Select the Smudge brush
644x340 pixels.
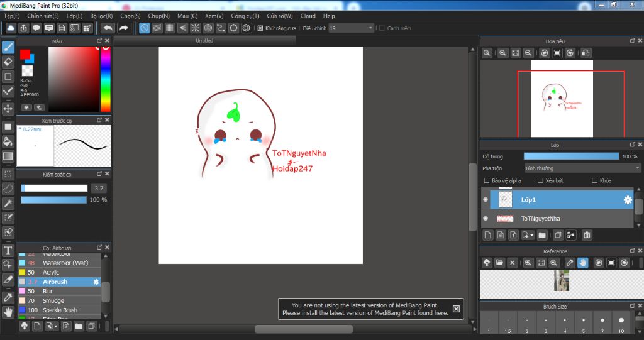coord(60,300)
